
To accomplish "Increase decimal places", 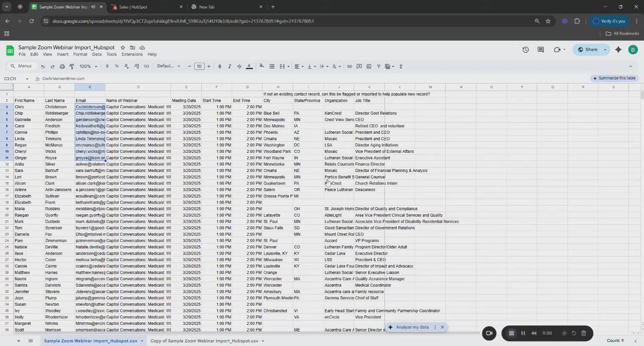I will coord(136,66).
